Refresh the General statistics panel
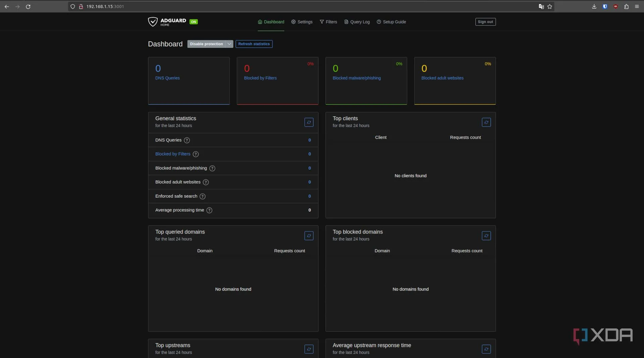This screenshot has width=644, height=358. [309, 122]
